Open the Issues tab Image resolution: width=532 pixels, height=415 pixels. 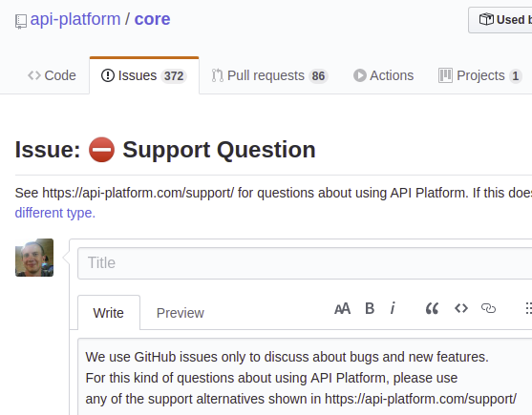click(x=144, y=75)
